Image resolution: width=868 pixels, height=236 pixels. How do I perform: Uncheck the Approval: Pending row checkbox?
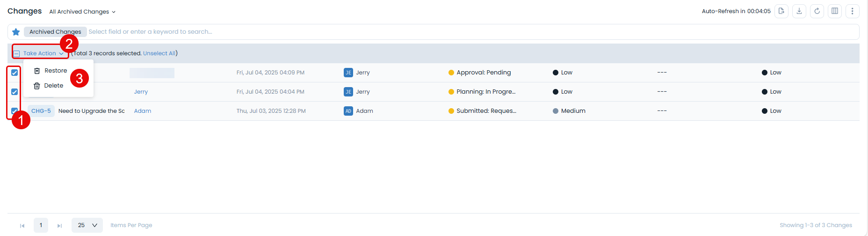point(14,73)
